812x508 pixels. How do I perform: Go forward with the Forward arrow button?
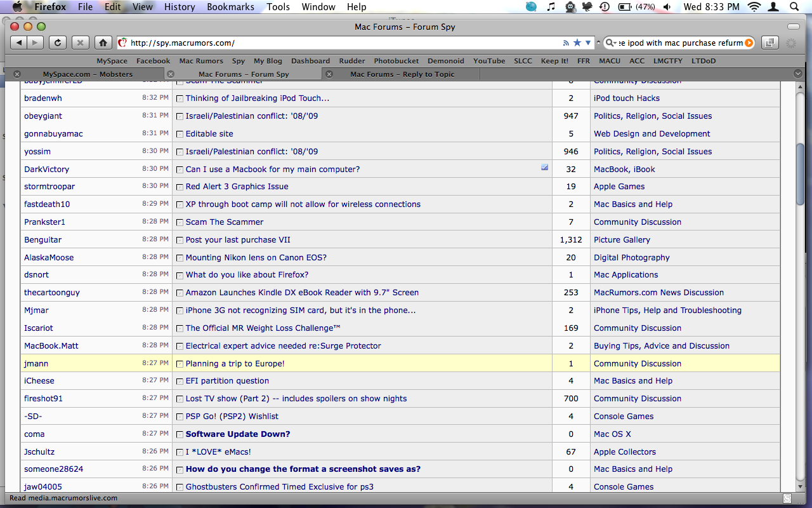click(36, 43)
